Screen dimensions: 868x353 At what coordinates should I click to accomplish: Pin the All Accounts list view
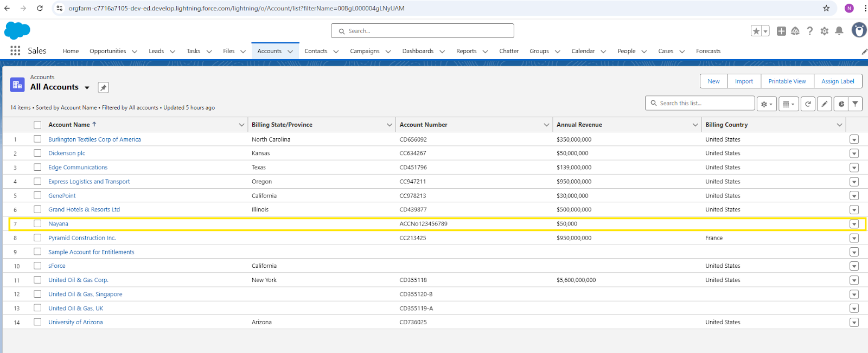click(103, 87)
